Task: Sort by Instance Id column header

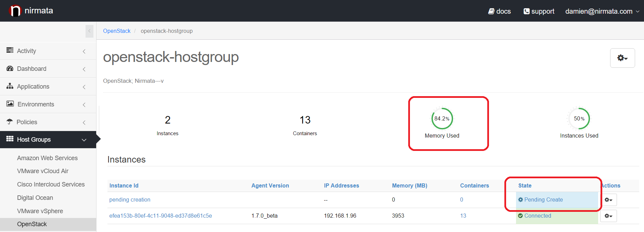Action: coord(124,185)
